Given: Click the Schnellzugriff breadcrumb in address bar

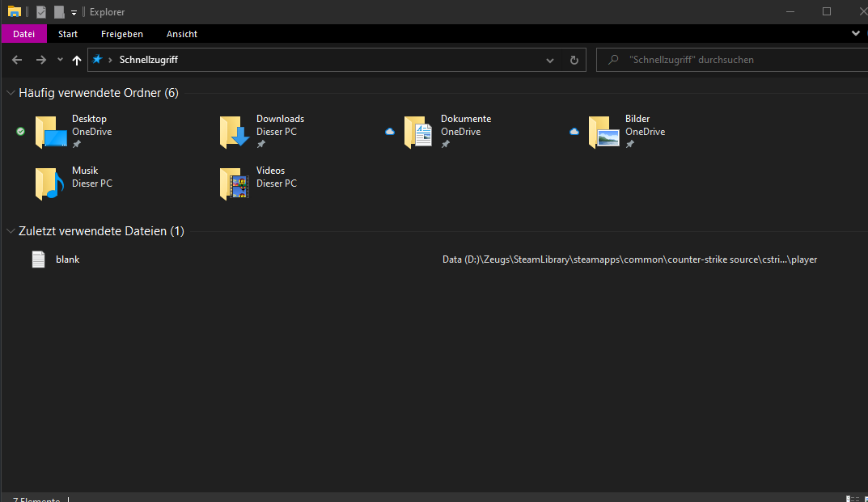Looking at the screenshot, I should [x=148, y=60].
